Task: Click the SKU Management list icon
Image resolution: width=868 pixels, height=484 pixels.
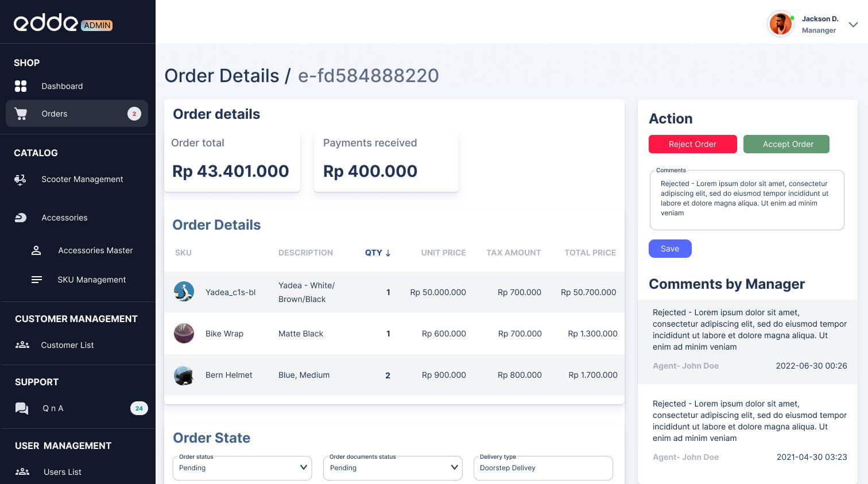Action: click(36, 280)
